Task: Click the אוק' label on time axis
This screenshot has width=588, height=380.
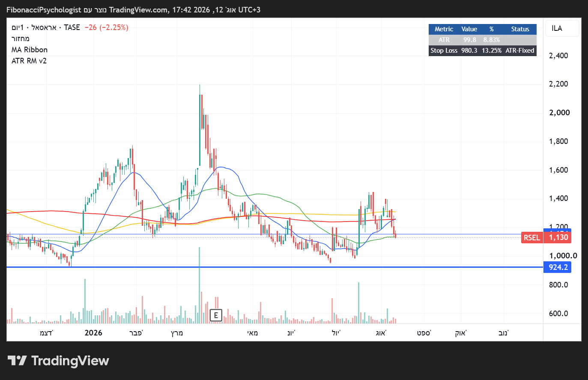Action: point(461,333)
